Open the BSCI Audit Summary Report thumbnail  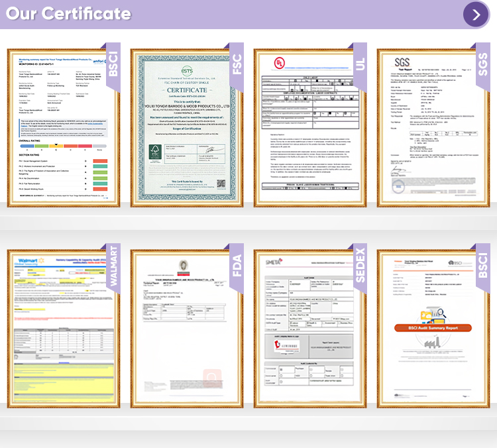pos(433,329)
